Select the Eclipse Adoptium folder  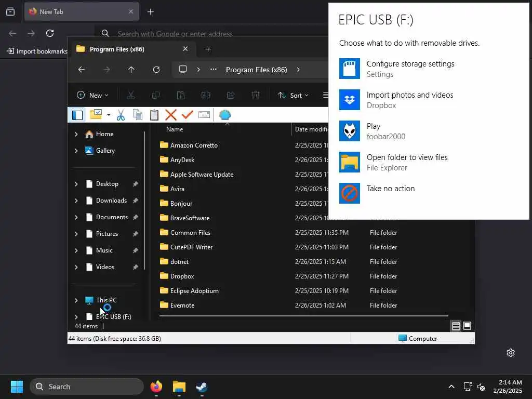click(194, 291)
